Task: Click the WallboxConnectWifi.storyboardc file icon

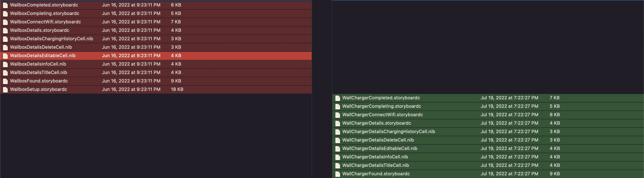Action: coord(5,22)
